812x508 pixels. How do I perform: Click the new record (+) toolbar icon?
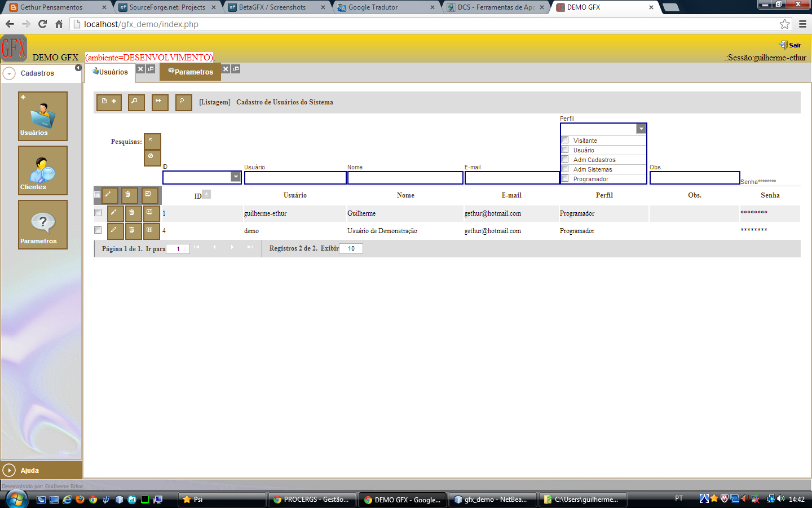point(109,102)
